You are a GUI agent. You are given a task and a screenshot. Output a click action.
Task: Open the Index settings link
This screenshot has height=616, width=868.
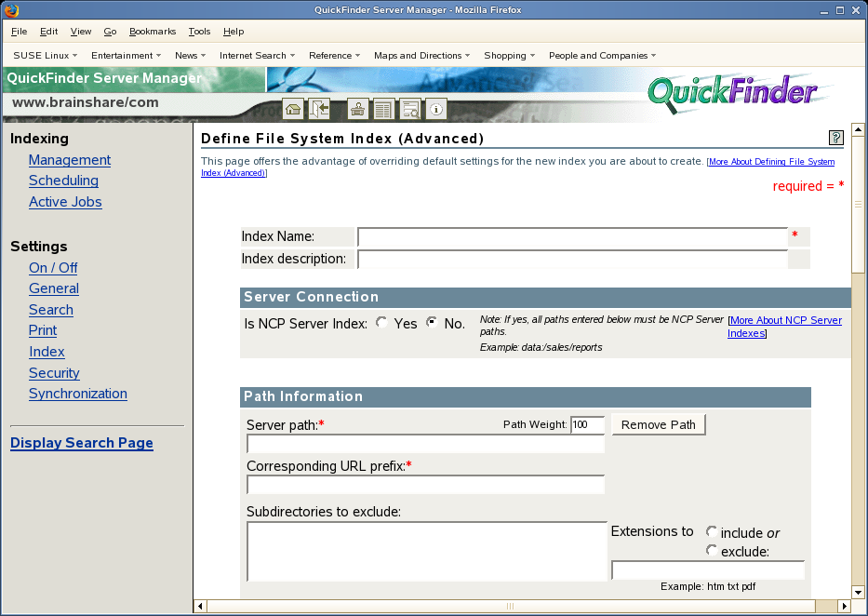click(x=47, y=352)
